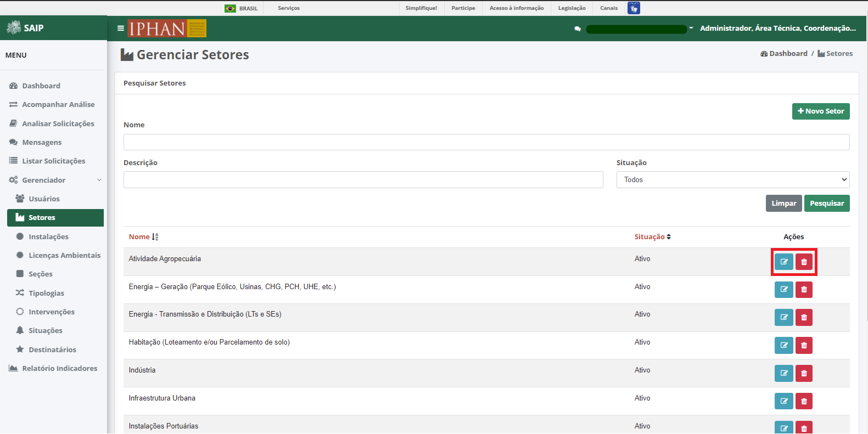Edit the Energia – Geração sector
The image size is (868, 434).
pyautogui.click(x=783, y=289)
